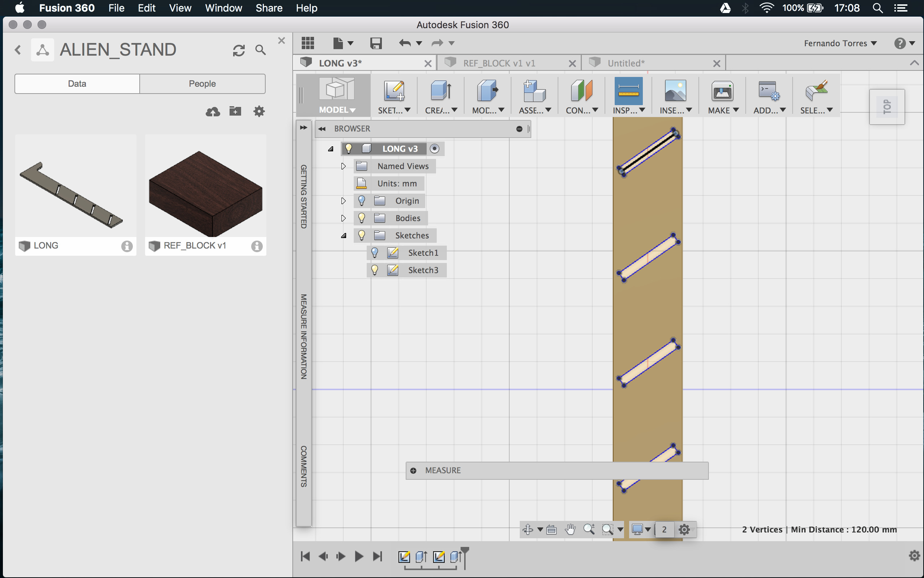This screenshot has width=924, height=578.
Task: Select the Data tab
Action: point(77,84)
